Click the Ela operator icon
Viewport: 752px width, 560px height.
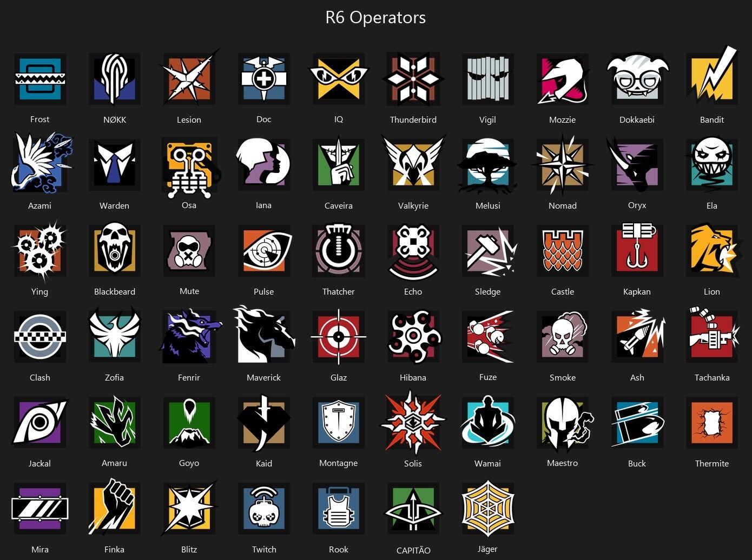tap(712, 164)
